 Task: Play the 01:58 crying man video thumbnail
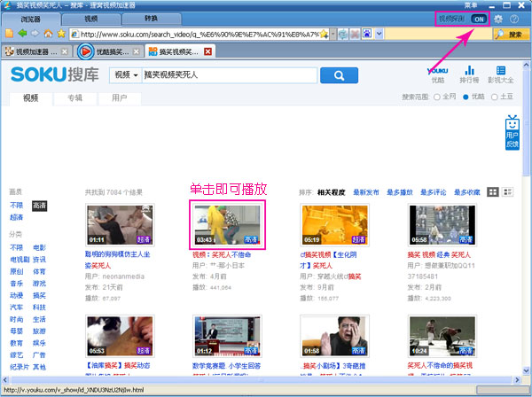point(335,336)
